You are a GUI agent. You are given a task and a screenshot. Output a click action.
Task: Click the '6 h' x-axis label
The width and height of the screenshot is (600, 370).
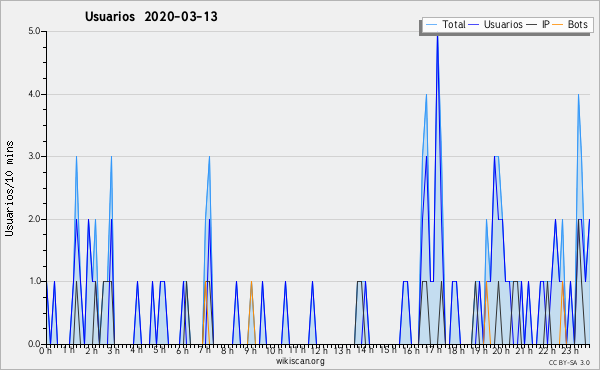tap(183, 351)
